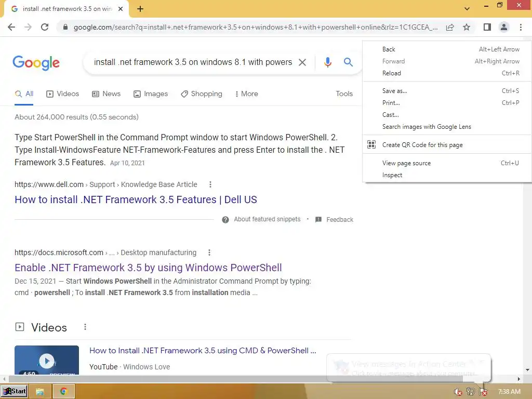Click the horizontal scrollbar left arrow
532x399 pixels.
(4, 379)
